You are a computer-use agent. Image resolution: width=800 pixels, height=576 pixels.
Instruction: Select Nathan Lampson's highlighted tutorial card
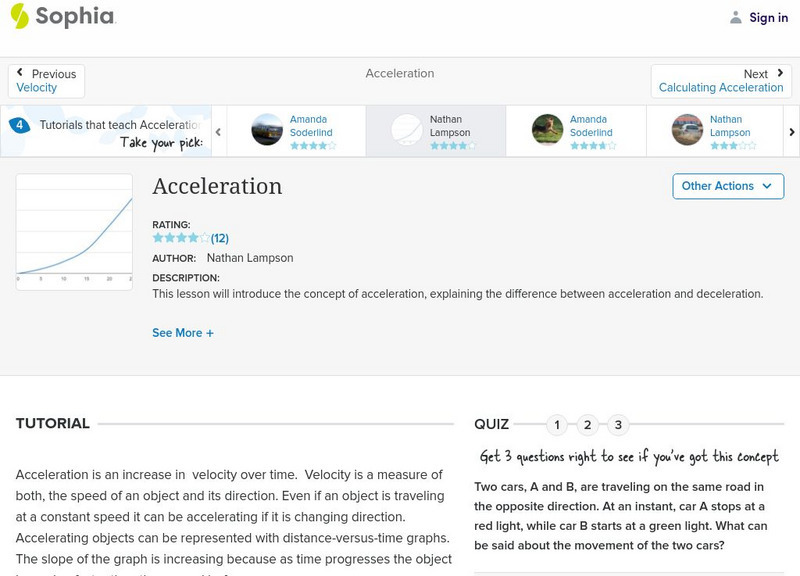[437, 131]
